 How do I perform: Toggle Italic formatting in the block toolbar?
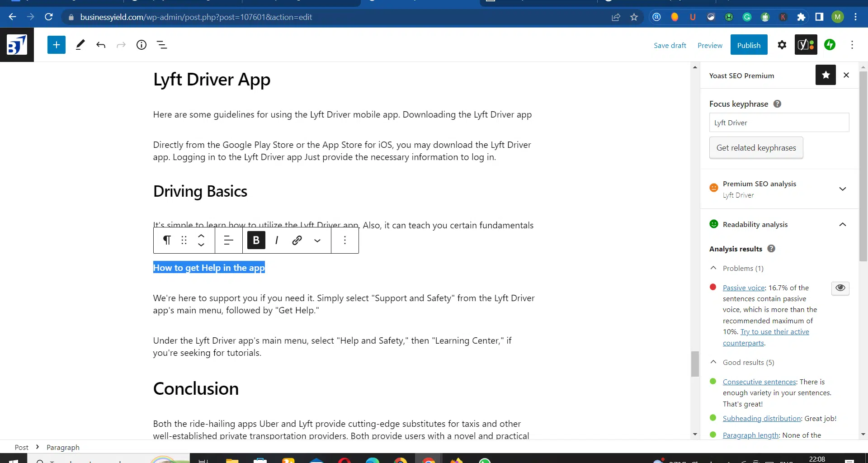277,240
